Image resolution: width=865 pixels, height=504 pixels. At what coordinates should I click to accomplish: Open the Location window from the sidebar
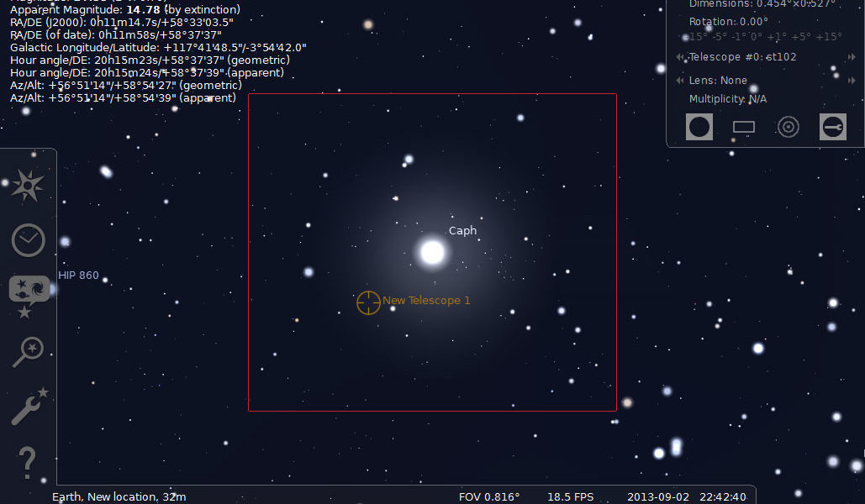click(x=28, y=186)
